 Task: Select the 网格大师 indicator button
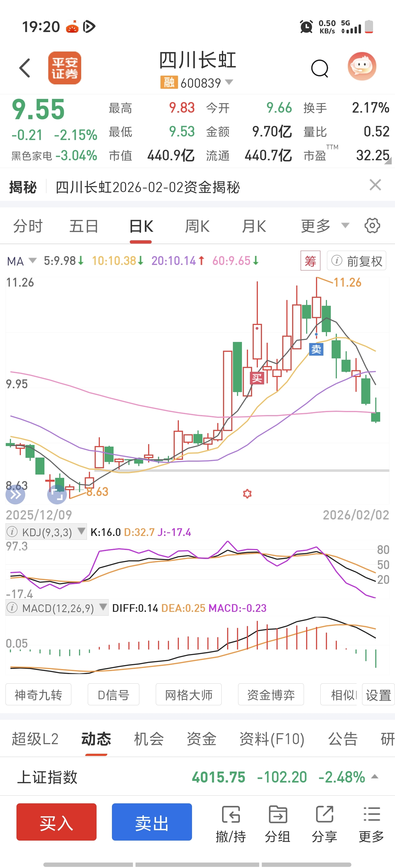tap(188, 695)
